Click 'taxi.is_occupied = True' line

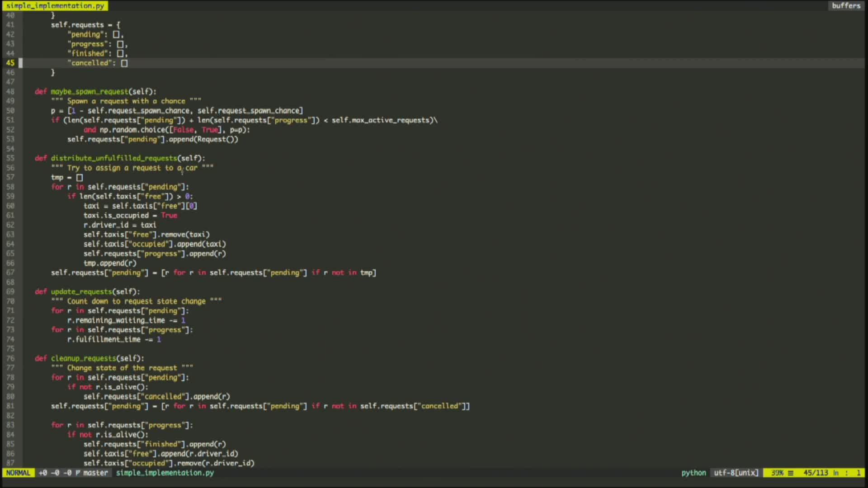click(x=130, y=216)
